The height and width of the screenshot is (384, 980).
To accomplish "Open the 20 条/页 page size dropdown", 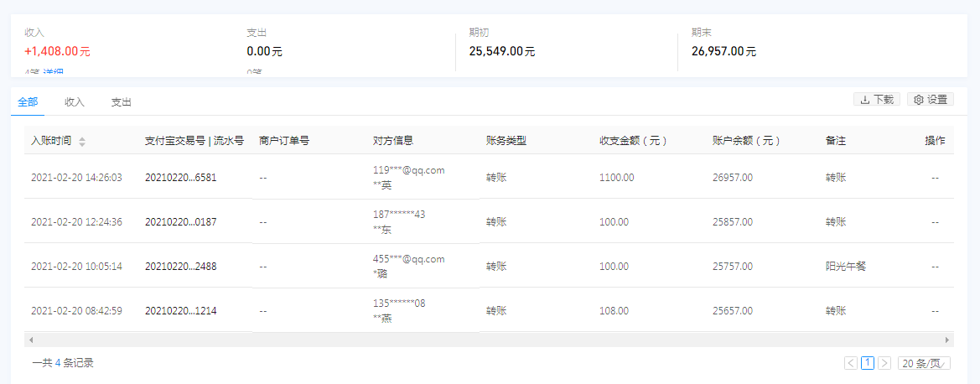I will (x=924, y=363).
